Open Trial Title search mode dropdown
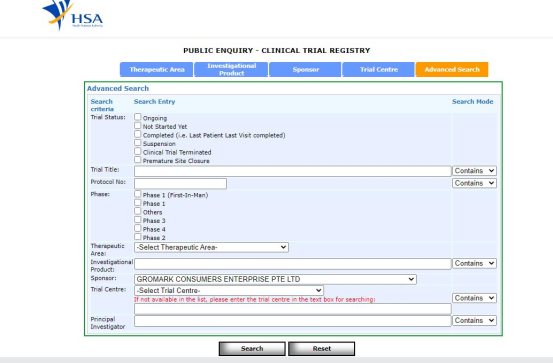This screenshot has width=553, height=363. coord(474,171)
